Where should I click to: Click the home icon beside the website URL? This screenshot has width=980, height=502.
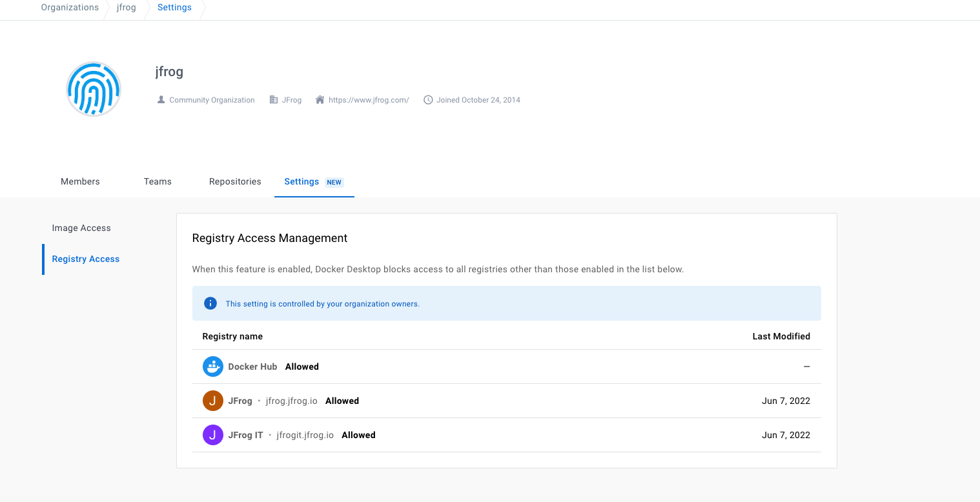coord(319,99)
